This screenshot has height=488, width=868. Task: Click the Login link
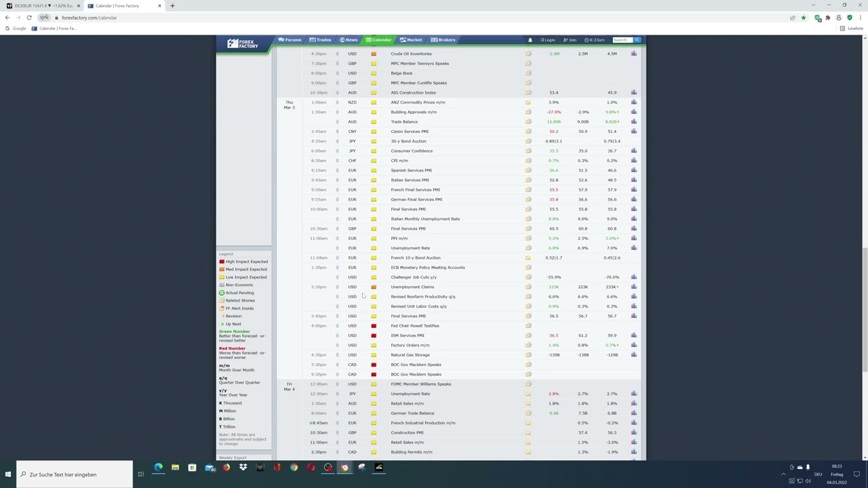pyautogui.click(x=547, y=40)
